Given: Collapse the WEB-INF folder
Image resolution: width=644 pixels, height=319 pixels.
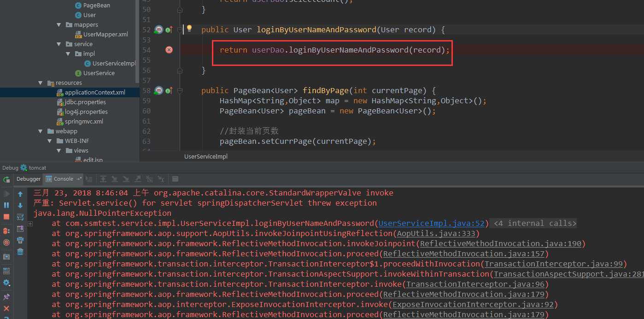Looking at the screenshot, I should (50, 141).
